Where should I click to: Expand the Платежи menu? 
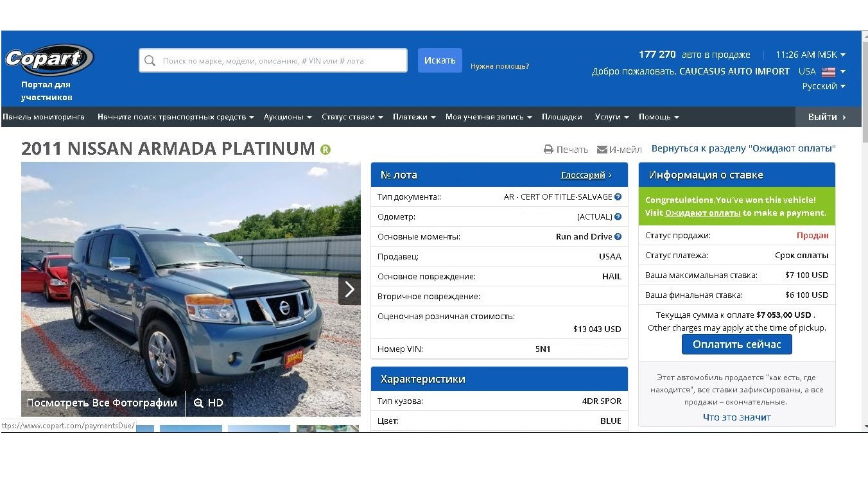(x=414, y=117)
